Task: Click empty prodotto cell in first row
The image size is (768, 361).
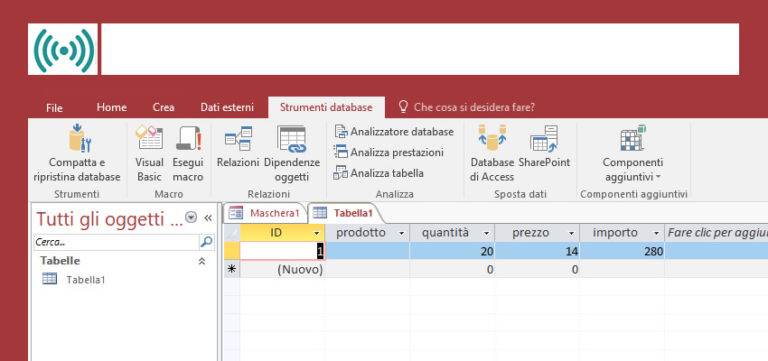Action: coord(367,251)
